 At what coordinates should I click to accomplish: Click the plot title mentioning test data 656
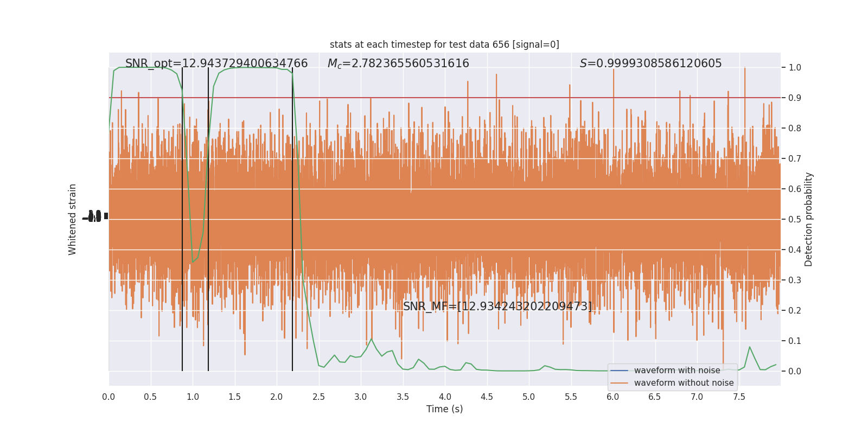pos(444,44)
